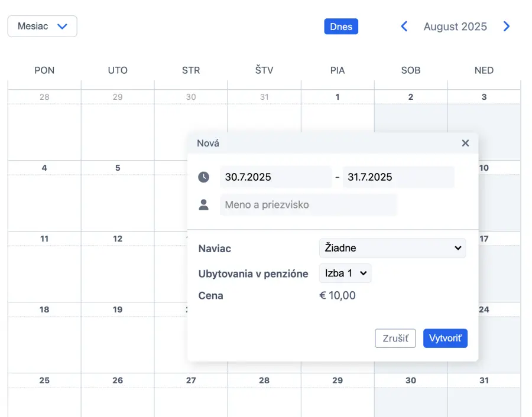This screenshot has height=417, width=532.
Task: Open the Izba 1 room dropdown
Action: tap(345, 273)
